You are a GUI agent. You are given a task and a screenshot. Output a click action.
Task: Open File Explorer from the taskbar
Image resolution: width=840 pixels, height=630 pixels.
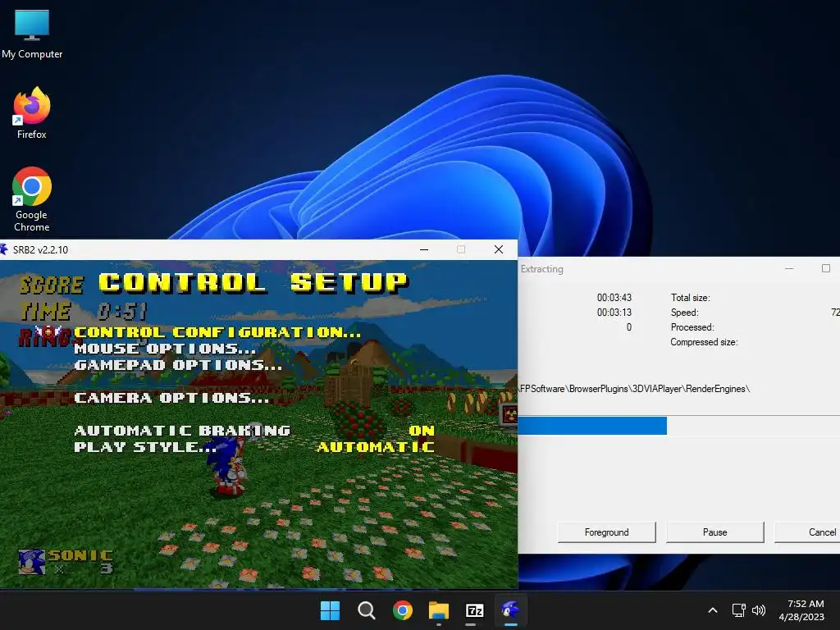point(439,610)
